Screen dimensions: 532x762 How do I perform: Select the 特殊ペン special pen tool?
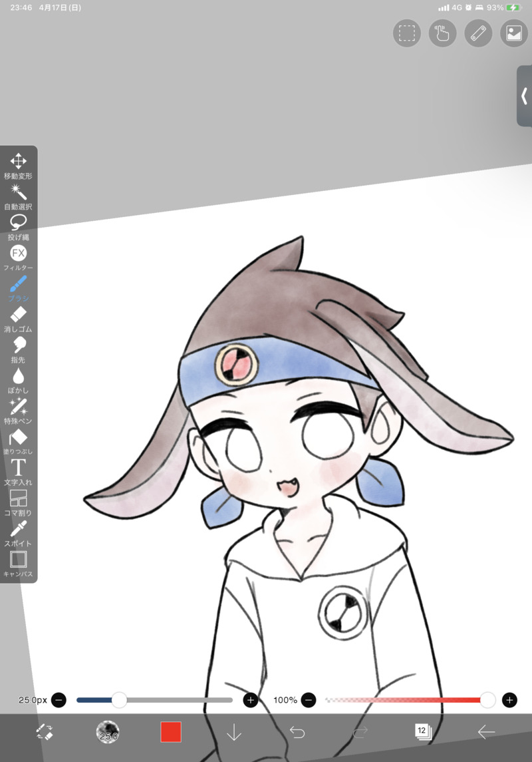[19, 411]
